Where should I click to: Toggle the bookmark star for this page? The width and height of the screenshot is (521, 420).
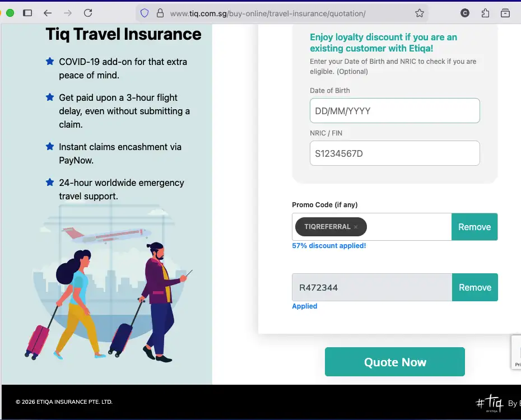pyautogui.click(x=418, y=12)
